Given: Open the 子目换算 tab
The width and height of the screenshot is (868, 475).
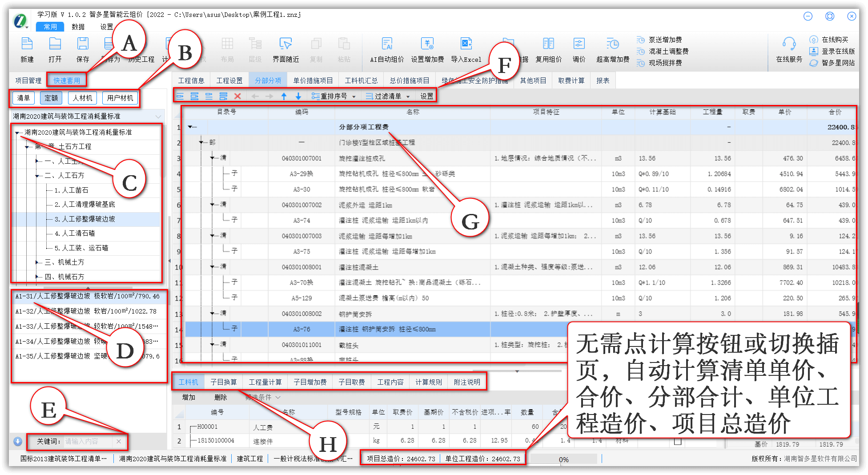Looking at the screenshot, I should pos(224,381).
